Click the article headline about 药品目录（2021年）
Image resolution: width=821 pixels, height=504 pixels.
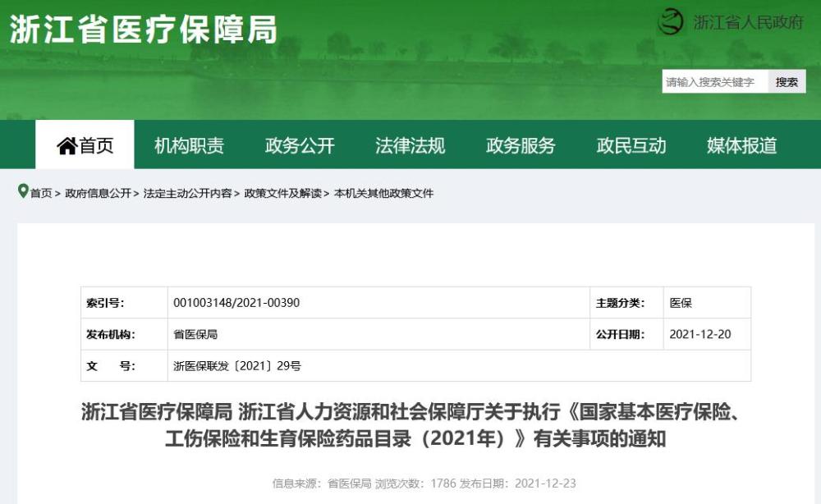pos(415,425)
